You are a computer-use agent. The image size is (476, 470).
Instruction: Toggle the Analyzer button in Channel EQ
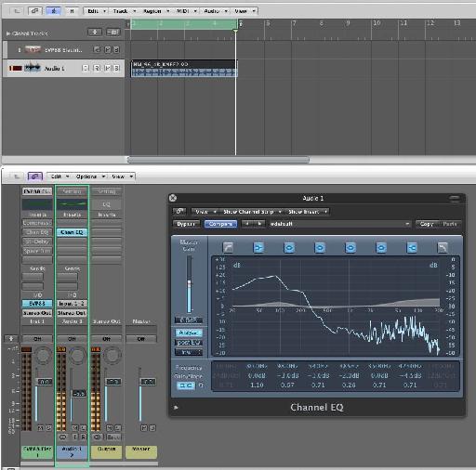189,333
